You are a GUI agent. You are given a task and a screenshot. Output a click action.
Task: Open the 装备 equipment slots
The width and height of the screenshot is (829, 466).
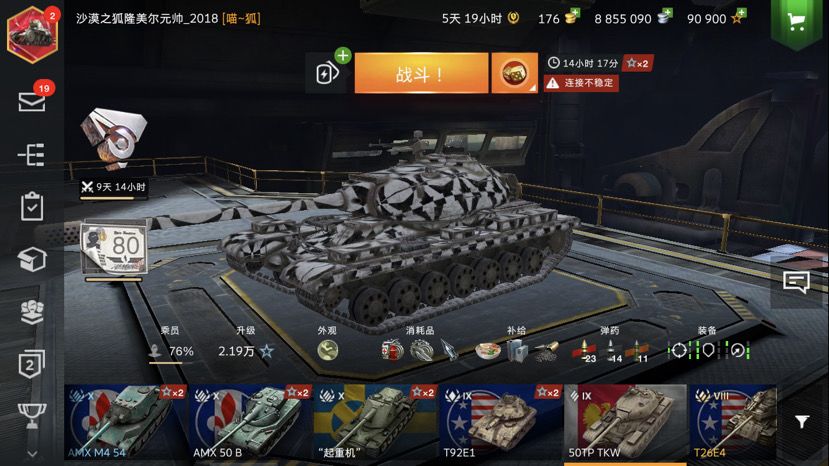708,350
